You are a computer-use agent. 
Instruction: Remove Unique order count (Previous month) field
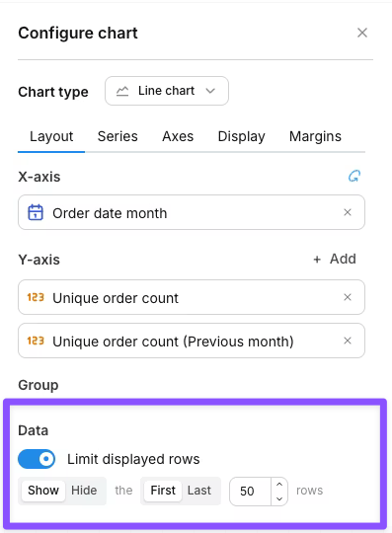click(x=348, y=341)
